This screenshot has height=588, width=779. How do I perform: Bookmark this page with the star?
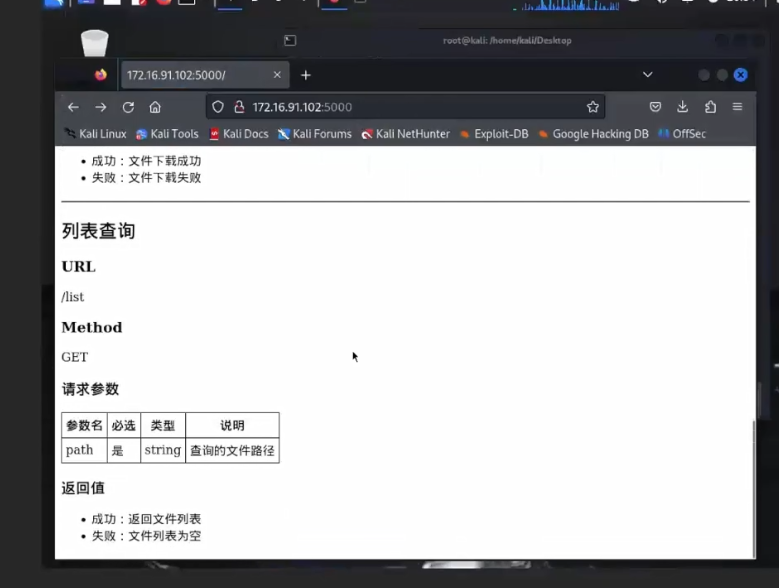pos(593,107)
